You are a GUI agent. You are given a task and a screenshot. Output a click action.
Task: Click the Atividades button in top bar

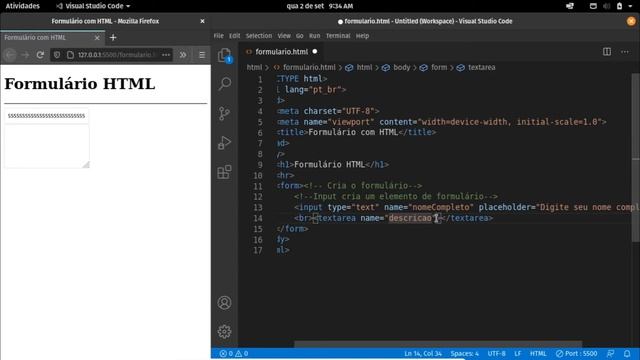tap(22, 6)
